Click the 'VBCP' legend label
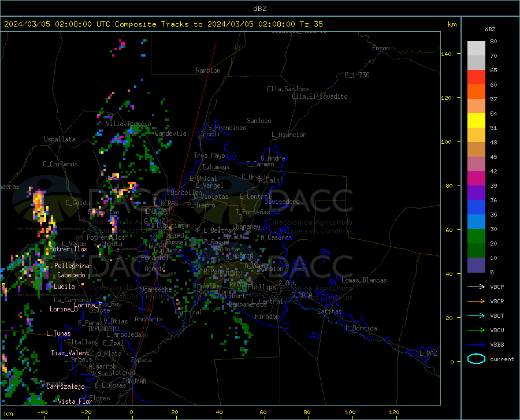This screenshot has width=520, height=420. pos(497,287)
